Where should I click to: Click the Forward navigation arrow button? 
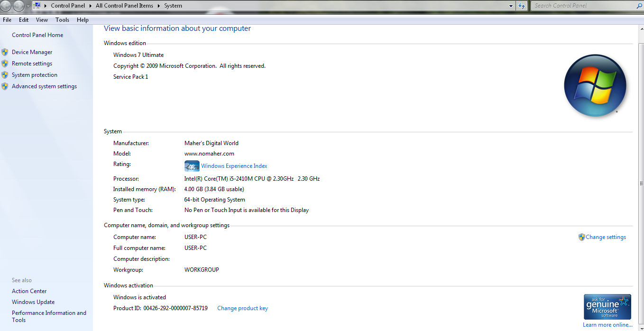pos(19,6)
